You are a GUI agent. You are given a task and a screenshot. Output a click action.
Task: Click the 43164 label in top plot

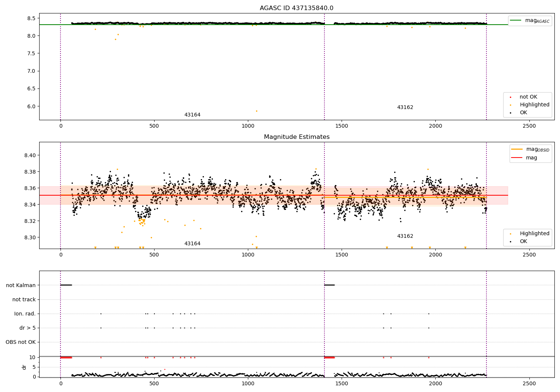click(x=192, y=115)
